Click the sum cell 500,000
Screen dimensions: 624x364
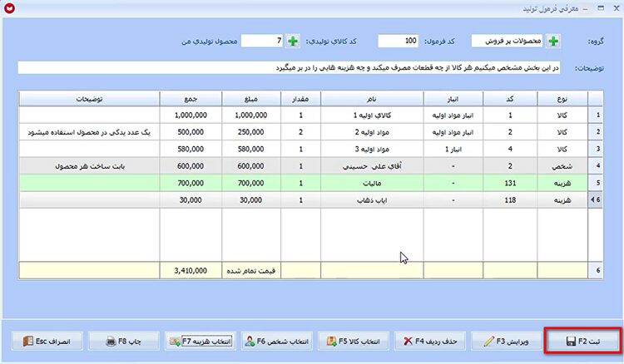pyautogui.click(x=191, y=132)
